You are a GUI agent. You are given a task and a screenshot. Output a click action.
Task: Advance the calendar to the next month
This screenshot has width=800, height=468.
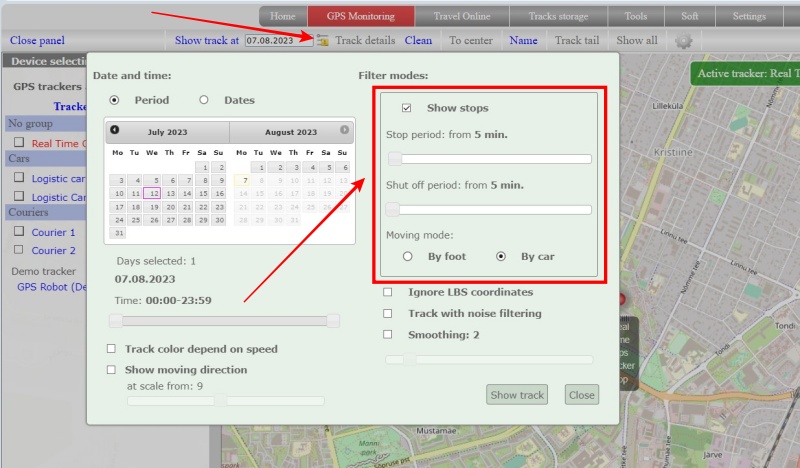point(344,130)
